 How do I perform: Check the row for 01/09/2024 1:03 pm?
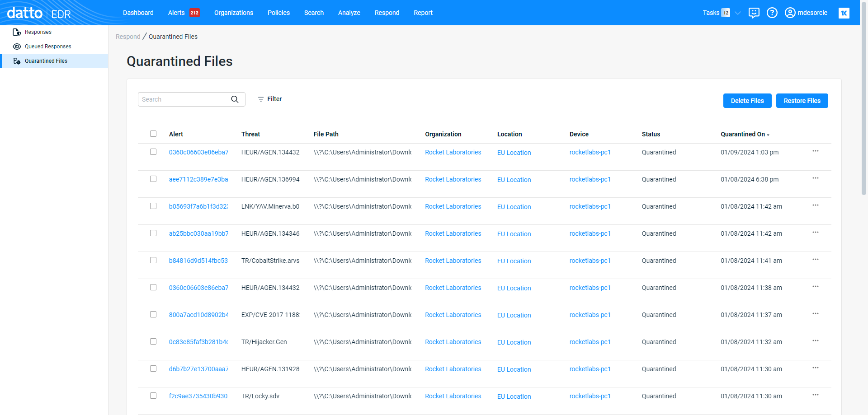coord(153,152)
